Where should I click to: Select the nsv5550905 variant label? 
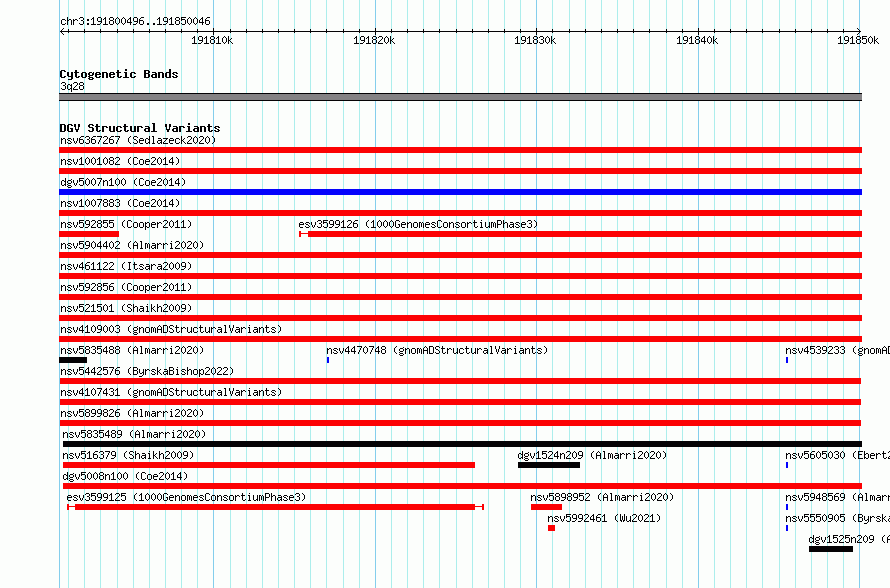(837, 518)
